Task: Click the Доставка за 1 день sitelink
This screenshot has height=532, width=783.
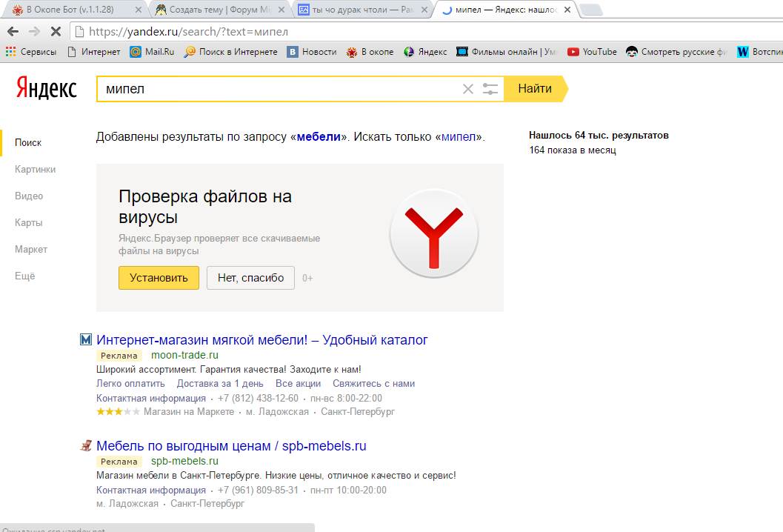Action: coord(220,384)
